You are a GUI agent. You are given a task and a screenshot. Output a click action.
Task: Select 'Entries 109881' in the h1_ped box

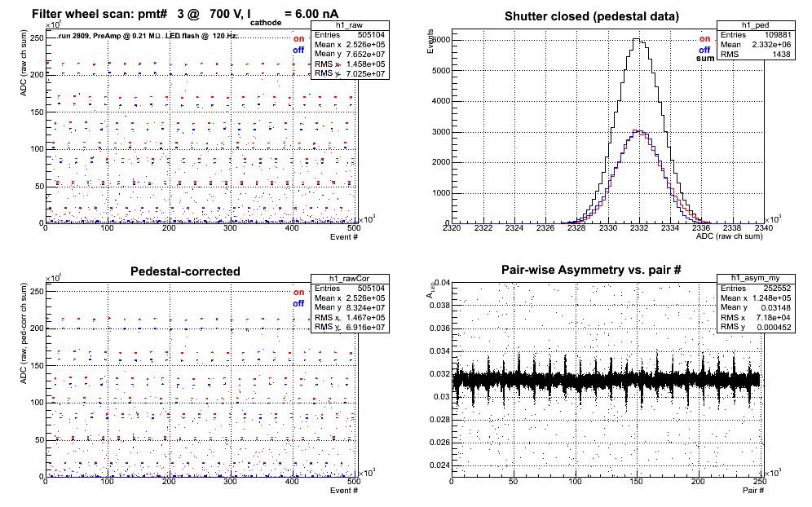point(756,35)
